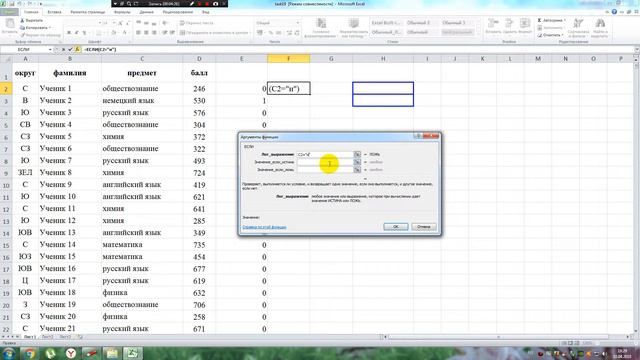Pick the fill color paint bucket swatch

click(114, 33)
